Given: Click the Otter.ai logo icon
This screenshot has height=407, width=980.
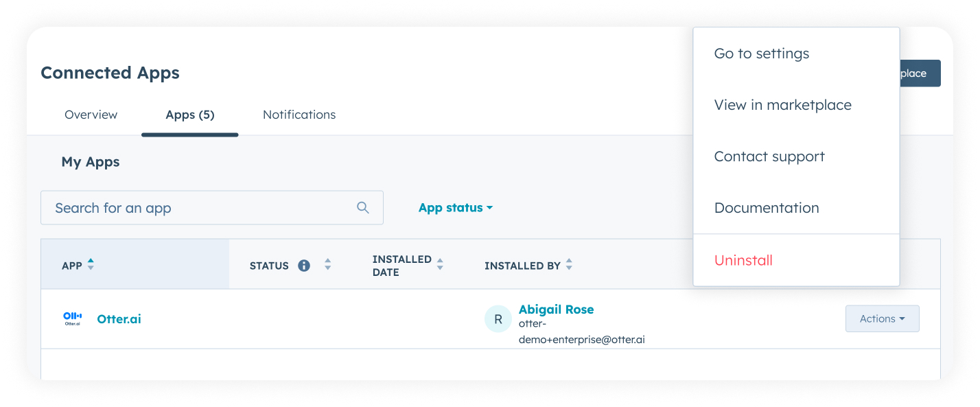Looking at the screenshot, I should point(73,318).
